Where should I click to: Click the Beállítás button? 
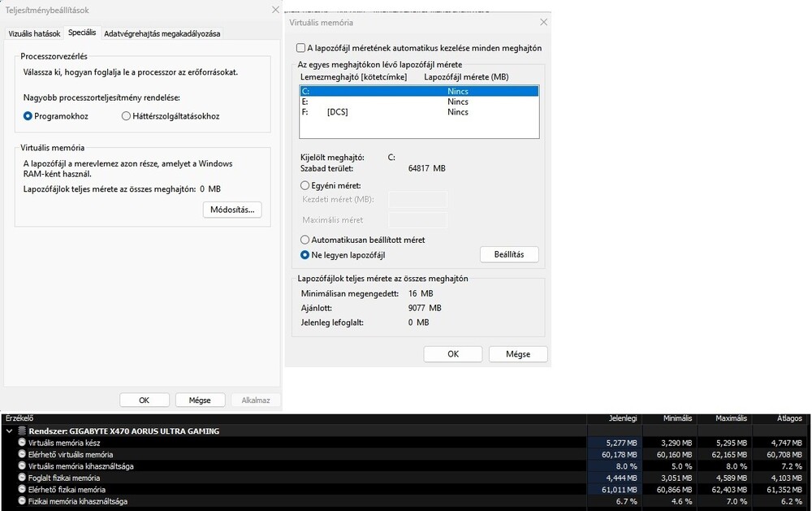[509, 254]
